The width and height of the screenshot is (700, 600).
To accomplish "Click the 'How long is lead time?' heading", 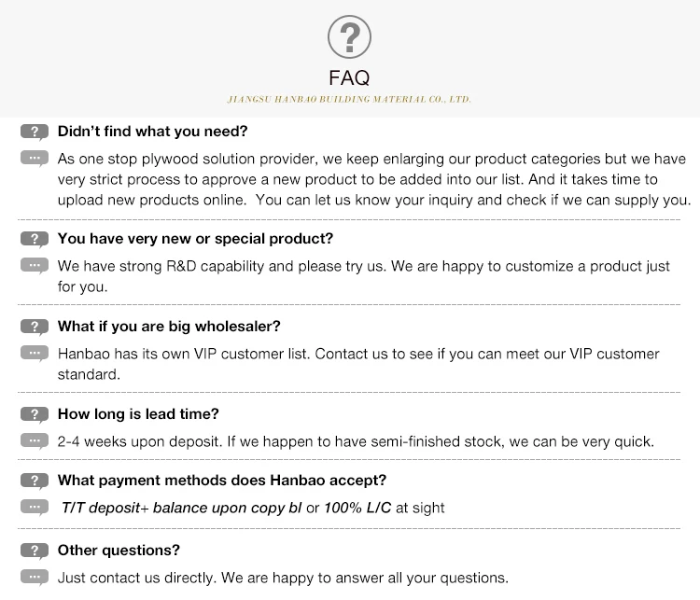I will (x=138, y=414).
